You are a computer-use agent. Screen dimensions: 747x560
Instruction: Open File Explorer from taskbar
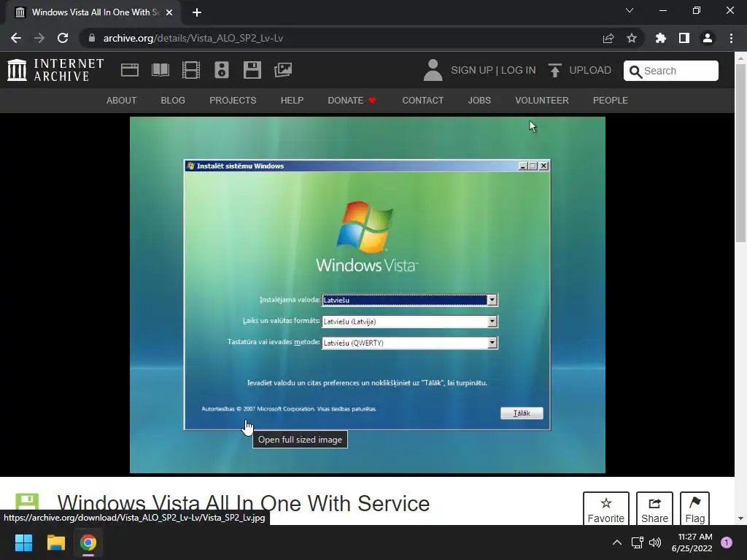[x=55, y=542]
